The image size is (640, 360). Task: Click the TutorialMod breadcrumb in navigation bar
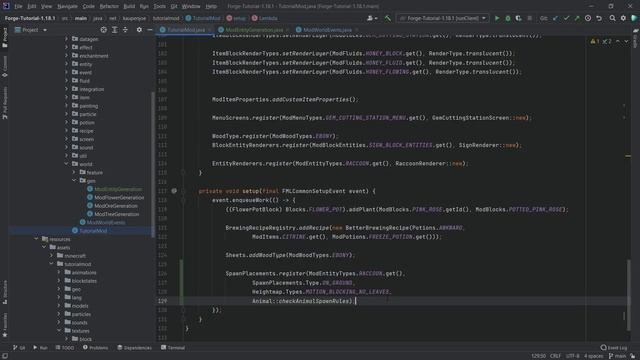(203, 18)
